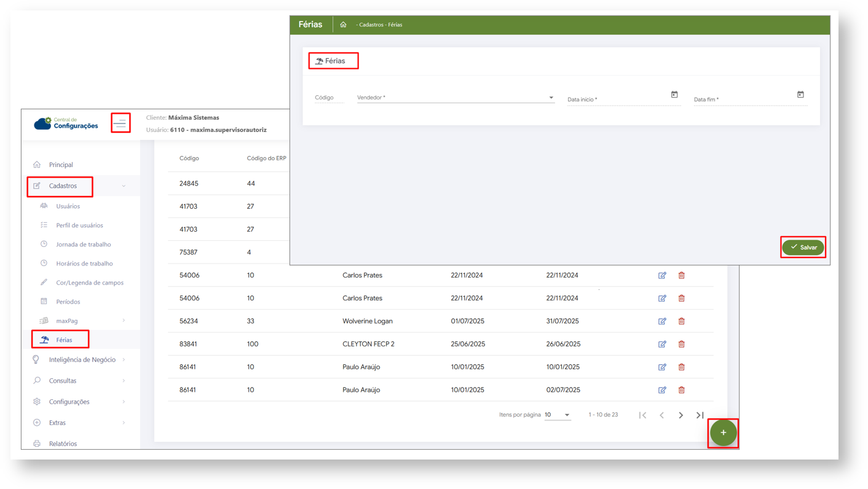Click the Código input field
This screenshot has height=489, width=868.
[x=328, y=98]
